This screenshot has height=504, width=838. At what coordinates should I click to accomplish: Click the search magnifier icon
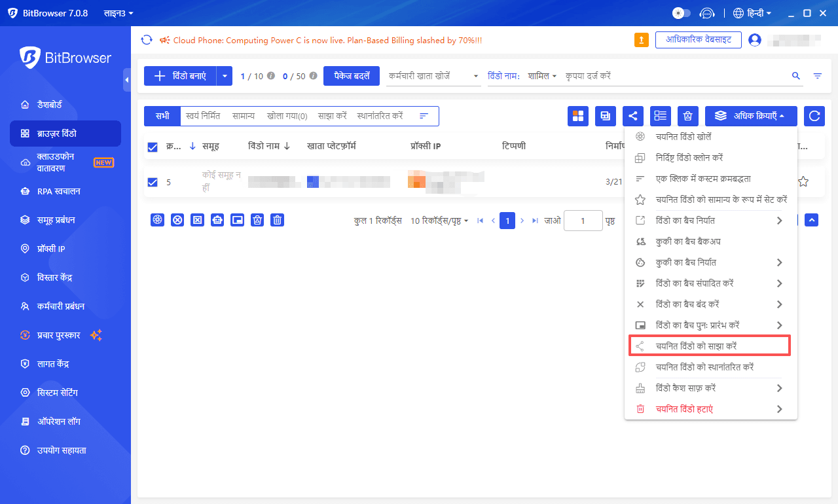(796, 76)
